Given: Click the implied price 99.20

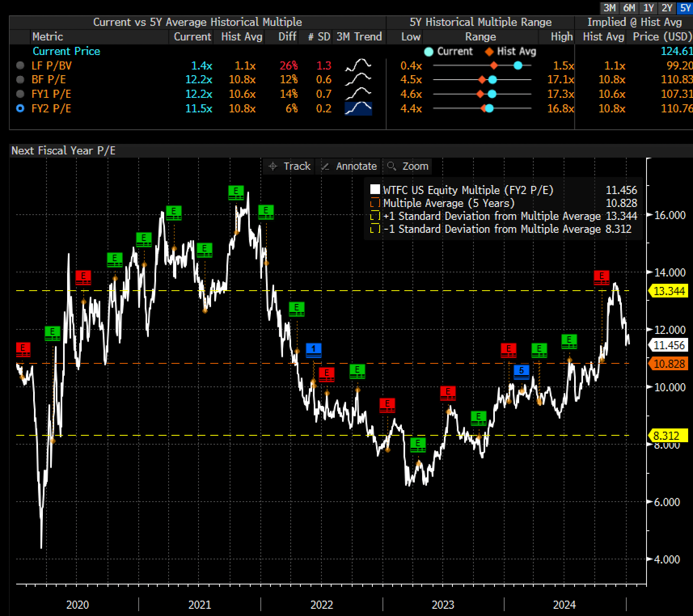Looking at the screenshot, I should (x=679, y=65).
